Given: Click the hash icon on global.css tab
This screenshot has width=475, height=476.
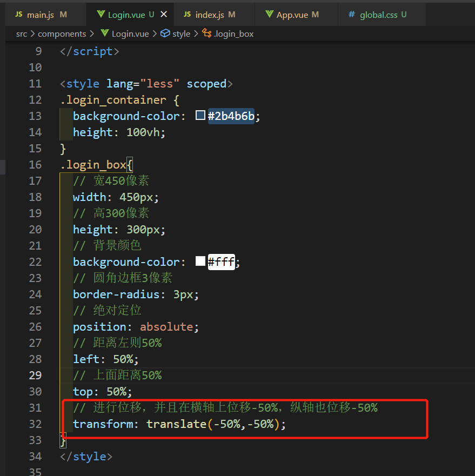Looking at the screenshot, I should pos(352,14).
